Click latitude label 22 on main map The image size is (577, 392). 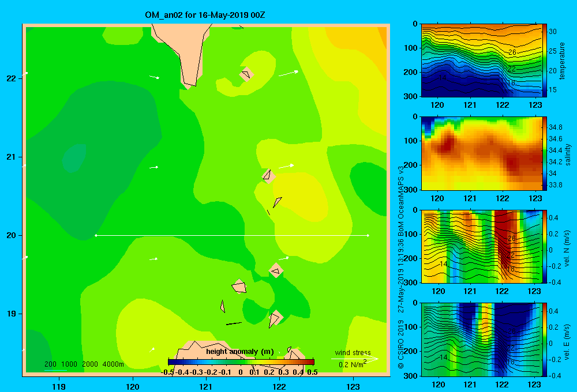click(12, 78)
